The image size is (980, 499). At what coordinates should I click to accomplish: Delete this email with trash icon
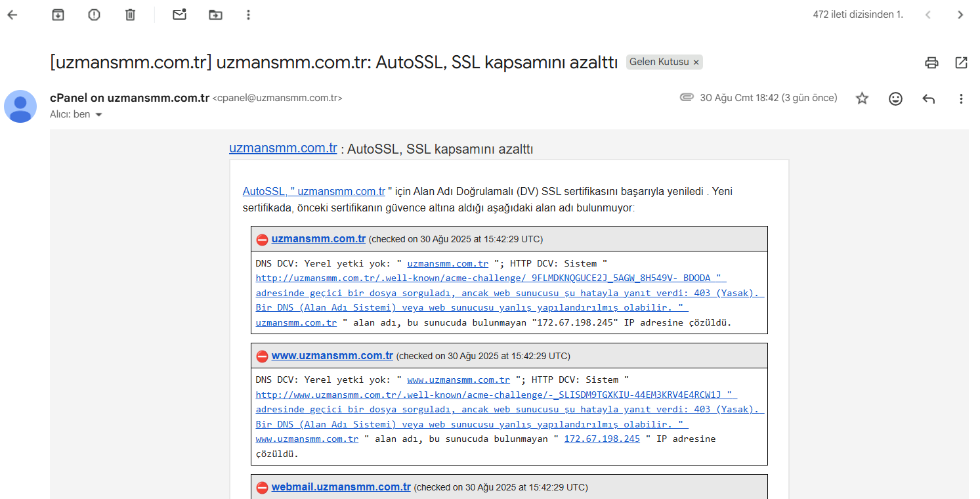(x=130, y=14)
